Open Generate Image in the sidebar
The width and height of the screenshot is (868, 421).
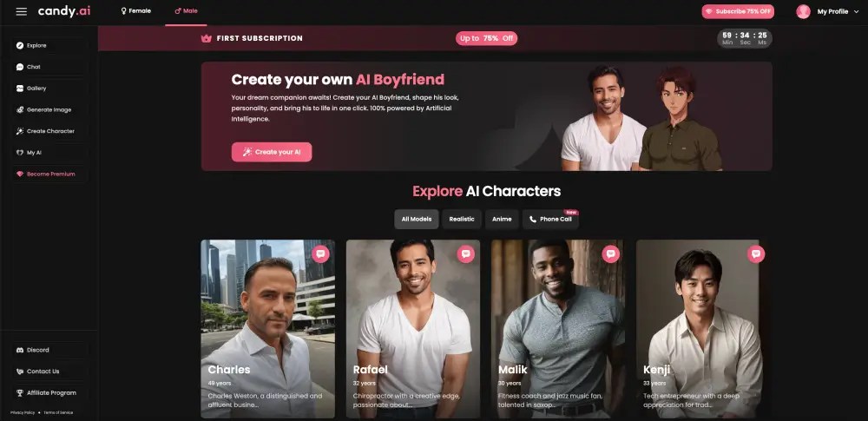pyautogui.click(x=49, y=109)
